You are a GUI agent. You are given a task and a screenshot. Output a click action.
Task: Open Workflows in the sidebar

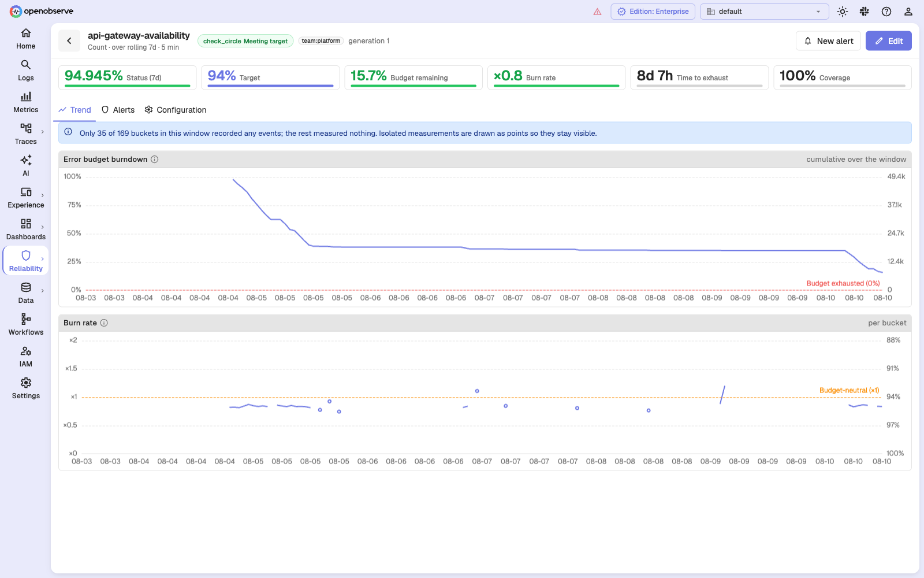coord(25,325)
